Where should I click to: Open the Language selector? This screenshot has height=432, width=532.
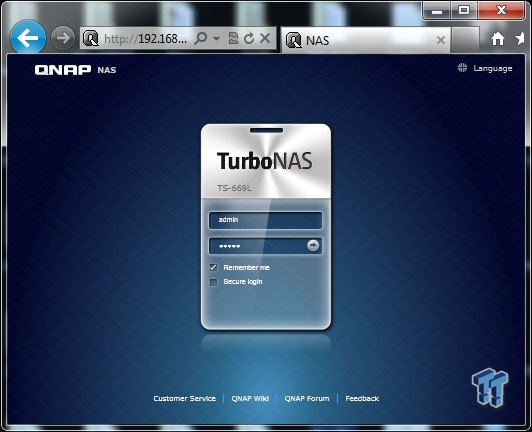pyautogui.click(x=493, y=69)
